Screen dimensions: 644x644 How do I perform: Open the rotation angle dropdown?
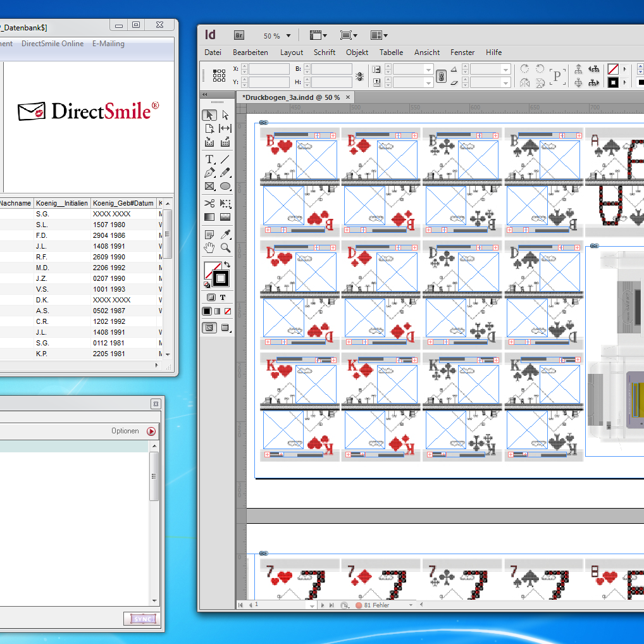[505, 70]
